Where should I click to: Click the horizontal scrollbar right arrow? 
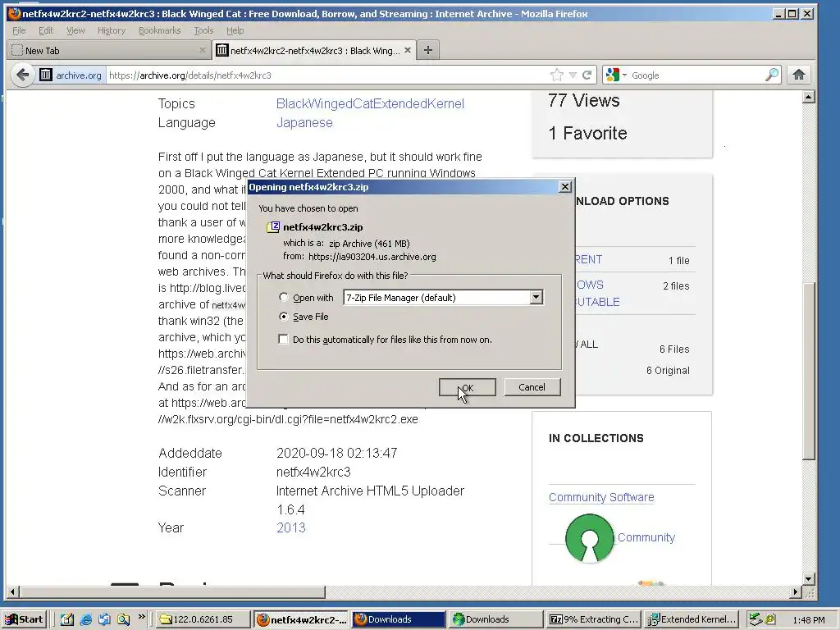[x=796, y=592]
